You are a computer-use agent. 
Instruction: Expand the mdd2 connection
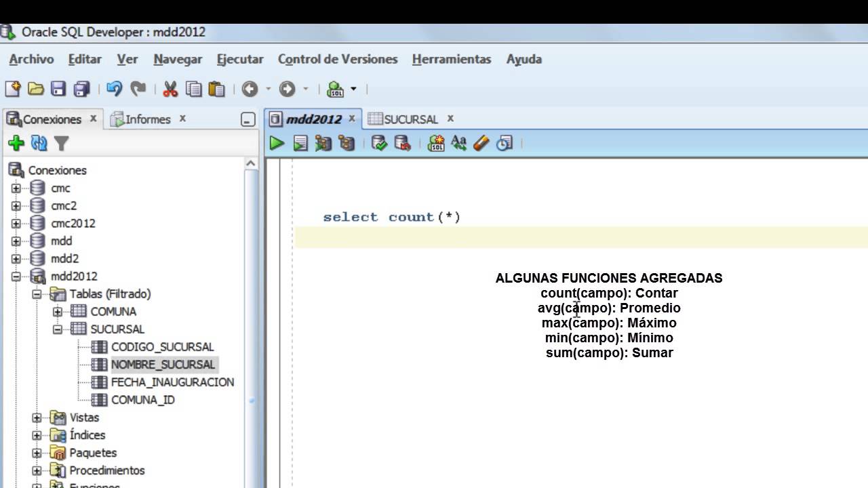[x=16, y=259]
